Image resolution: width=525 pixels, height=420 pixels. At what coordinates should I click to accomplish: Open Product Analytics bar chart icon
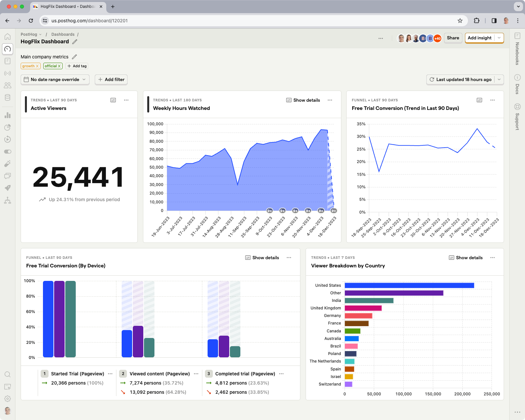(x=8, y=115)
